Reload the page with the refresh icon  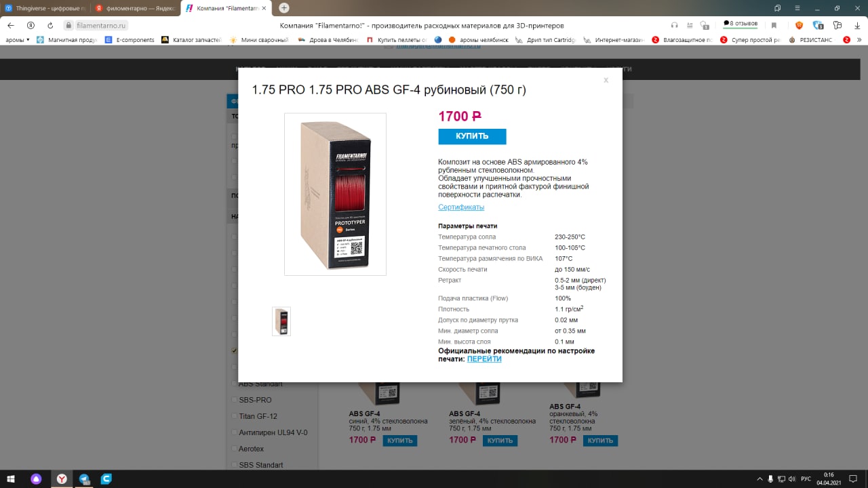[x=50, y=25]
